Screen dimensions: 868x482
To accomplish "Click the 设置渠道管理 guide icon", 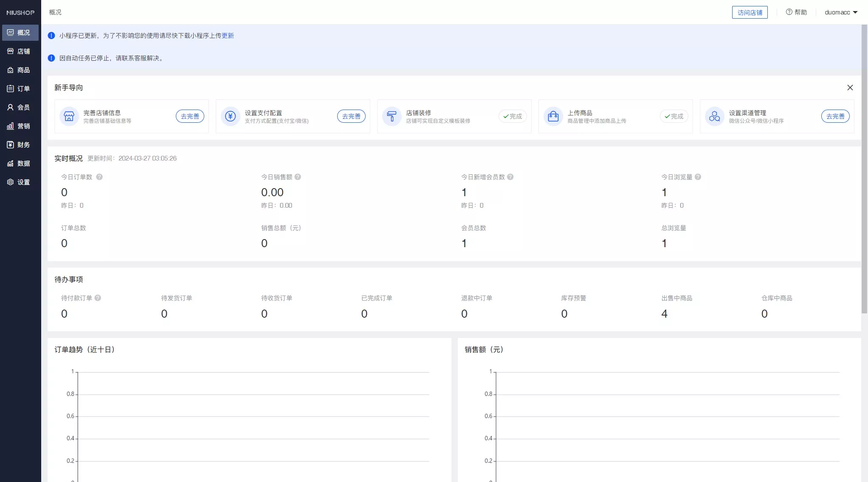I will pos(715,116).
